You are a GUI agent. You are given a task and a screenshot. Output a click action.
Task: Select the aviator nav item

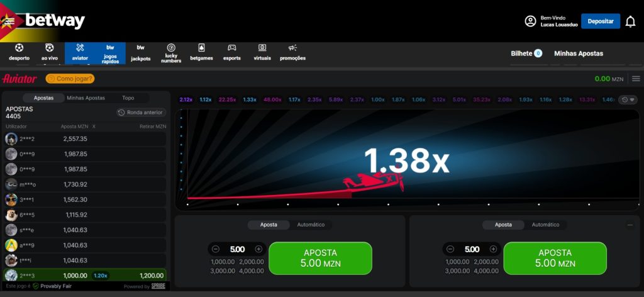pos(80,53)
